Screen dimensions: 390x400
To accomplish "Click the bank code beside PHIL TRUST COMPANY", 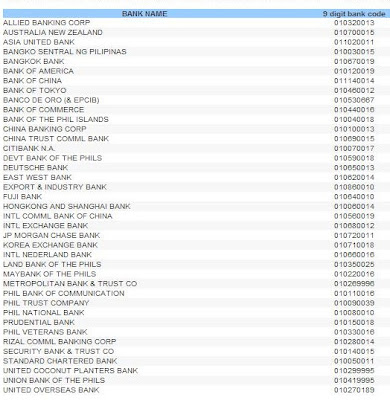I will click(354, 303).
